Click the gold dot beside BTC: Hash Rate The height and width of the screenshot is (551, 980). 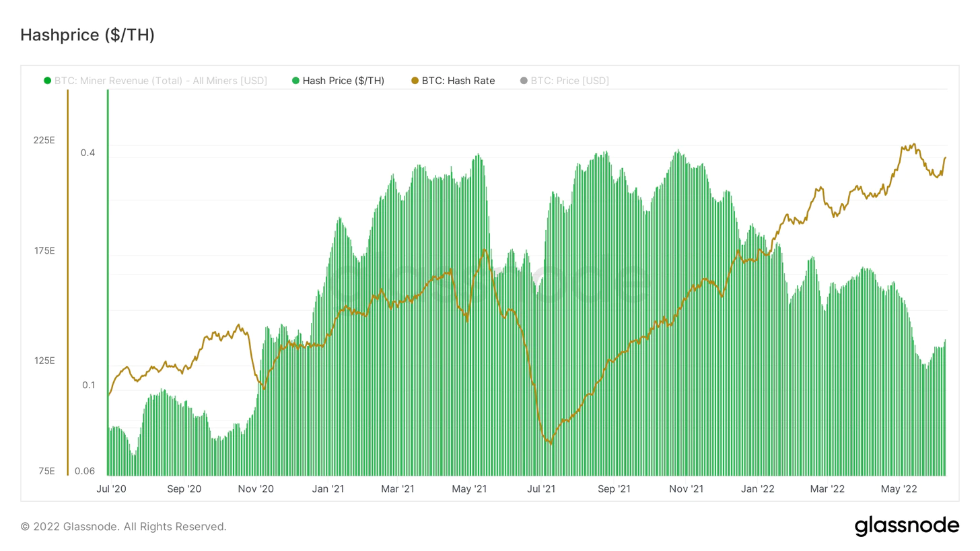point(415,81)
